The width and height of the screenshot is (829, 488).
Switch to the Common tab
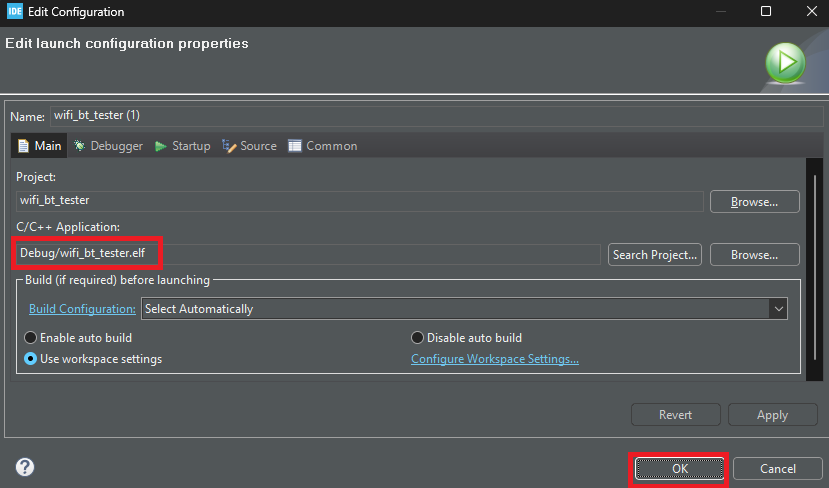pos(322,146)
